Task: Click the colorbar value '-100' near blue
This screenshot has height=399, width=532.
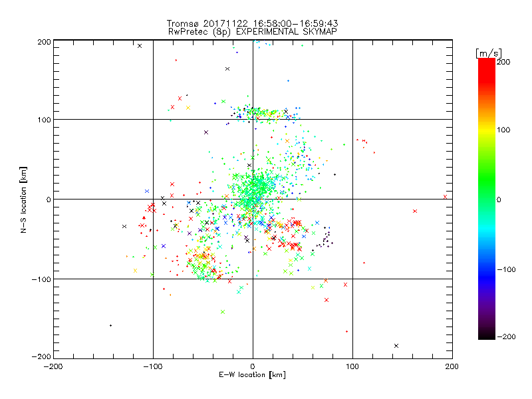Action: [506, 269]
